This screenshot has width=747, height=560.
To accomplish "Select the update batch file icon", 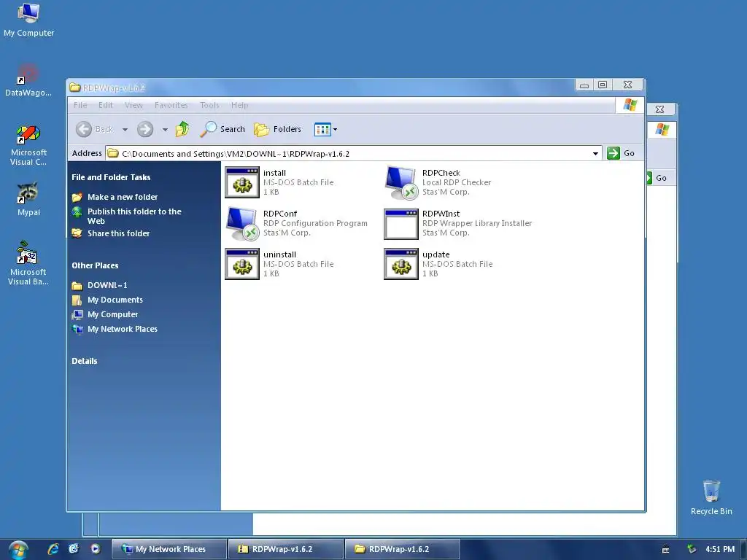I will pyautogui.click(x=401, y=264).
